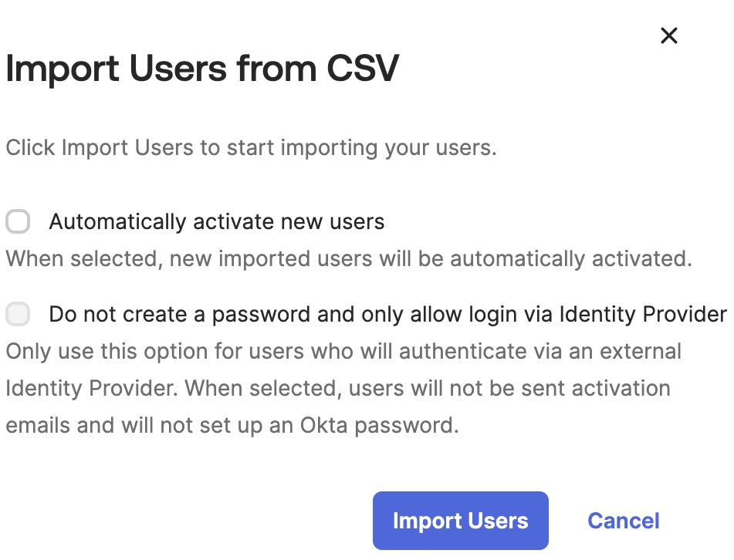Image resolution: width=734 pixels, height=560 pixels.
Task: Enable the Automatically activate new users checkbox
Action: tap(18, 223)
